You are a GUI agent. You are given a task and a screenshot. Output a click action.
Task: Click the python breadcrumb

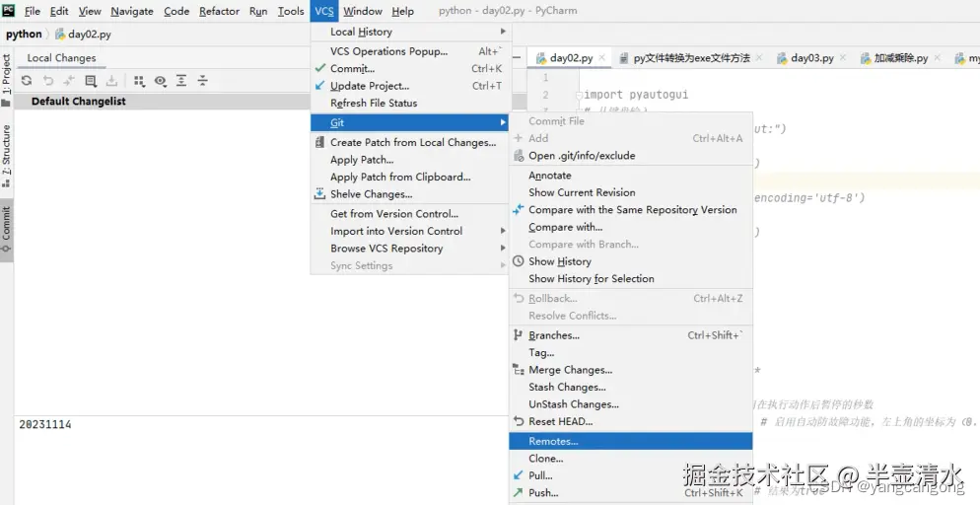24,34
